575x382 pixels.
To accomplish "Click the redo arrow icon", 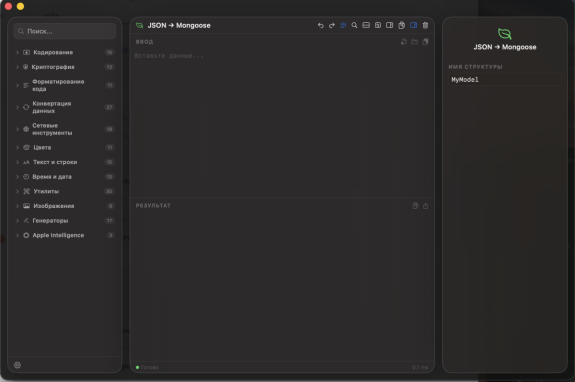I will tap(332, 25).
